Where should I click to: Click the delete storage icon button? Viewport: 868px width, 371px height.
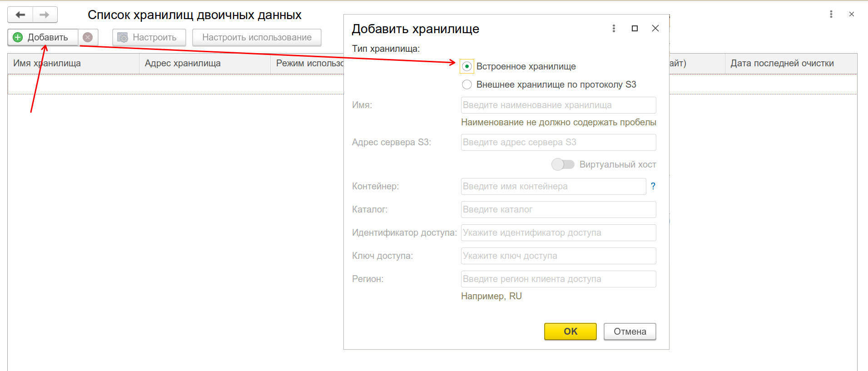click(x=88, y=37)
